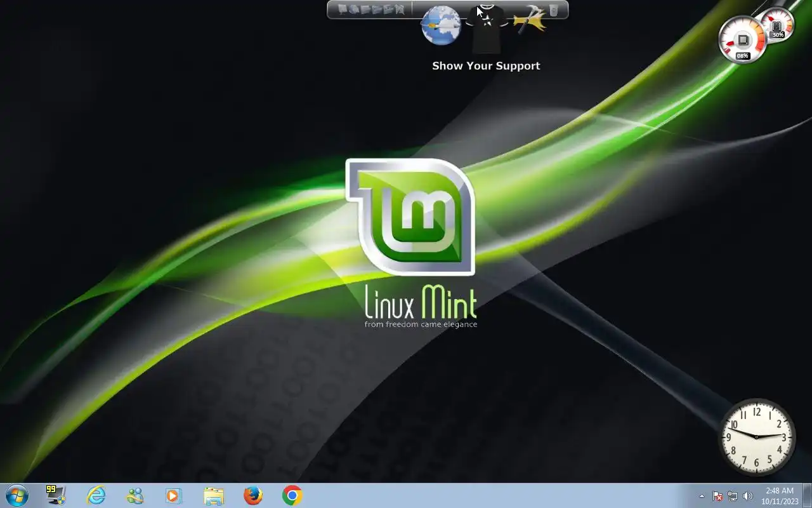This screenshot has width=812, height=508.
Task: Launch Firefox from the taskbar
Action: [253, 495]
